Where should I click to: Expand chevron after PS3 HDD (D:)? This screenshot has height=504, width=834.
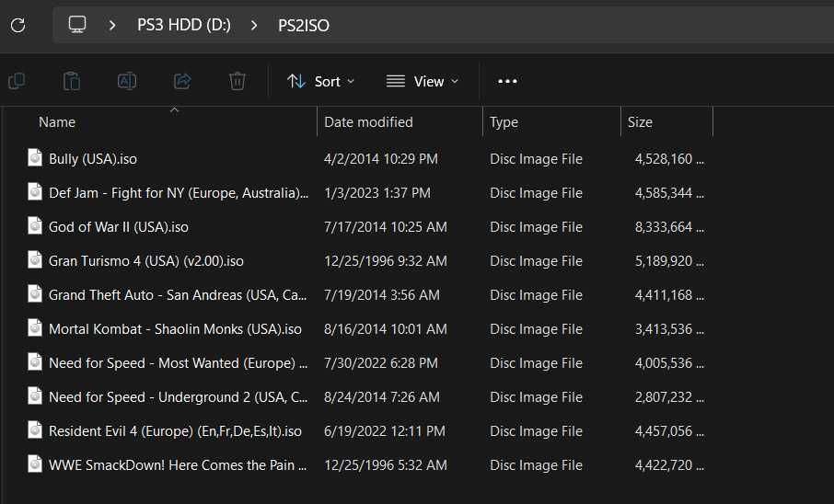pos(254,25)
